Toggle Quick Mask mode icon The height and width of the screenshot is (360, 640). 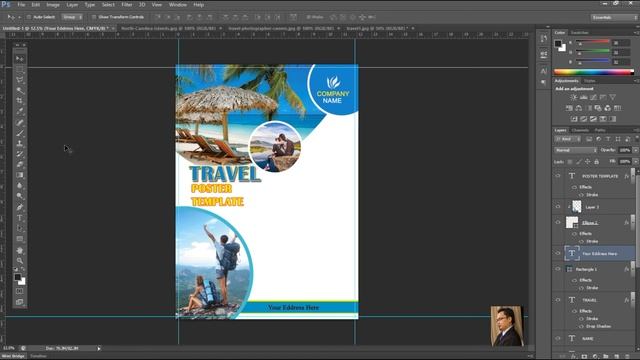pyautogui.click(x=20, y=291)
